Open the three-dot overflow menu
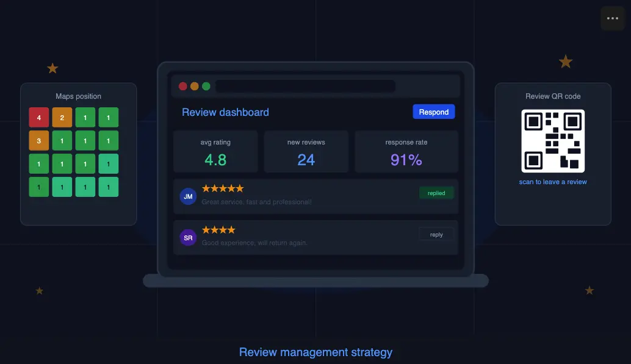This screenshot has width=631, height=364. [613, 18]
